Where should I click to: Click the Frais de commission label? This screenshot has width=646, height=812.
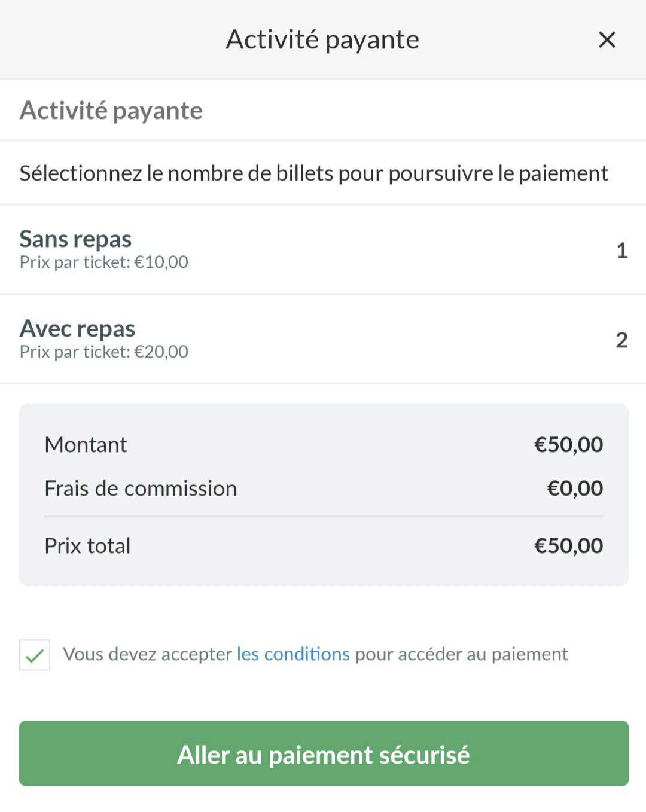pyautogui.click(x=141, y=489)
